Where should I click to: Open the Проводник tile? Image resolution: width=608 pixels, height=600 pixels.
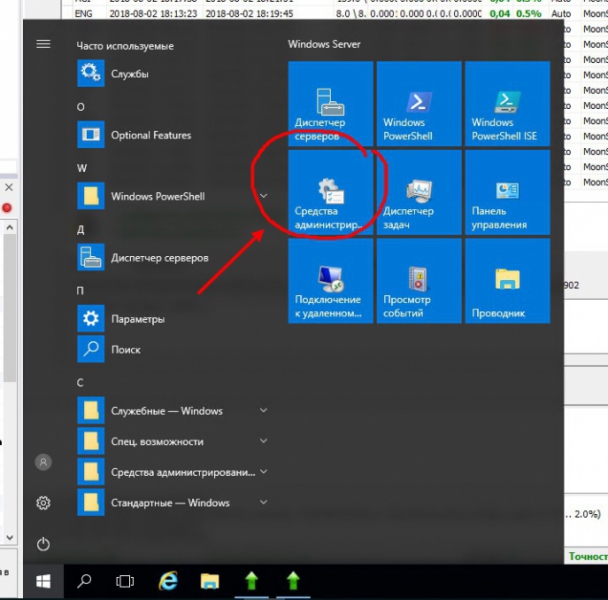[x=506, y=281]
